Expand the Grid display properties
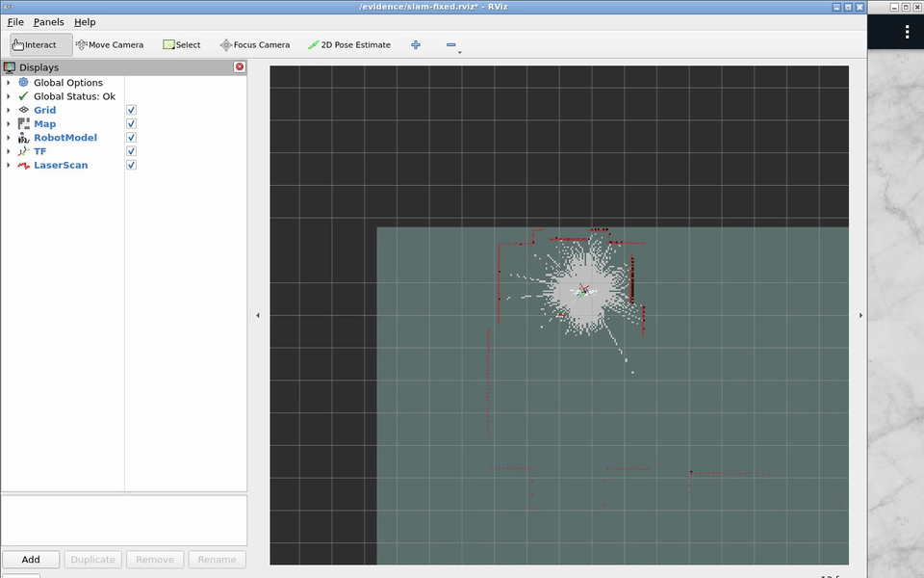Image resolution: width=924 pixels, height=578 pixels. (x=9, y=110)
